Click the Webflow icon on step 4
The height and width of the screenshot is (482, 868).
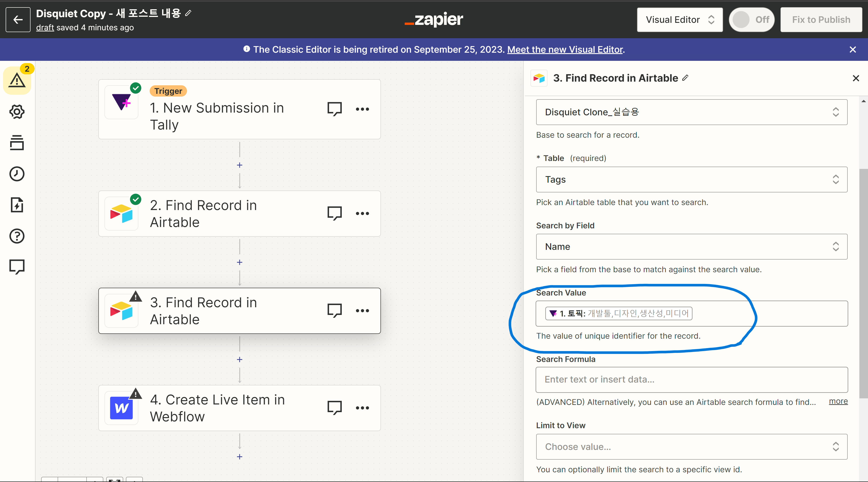click(x=121, y=408)
